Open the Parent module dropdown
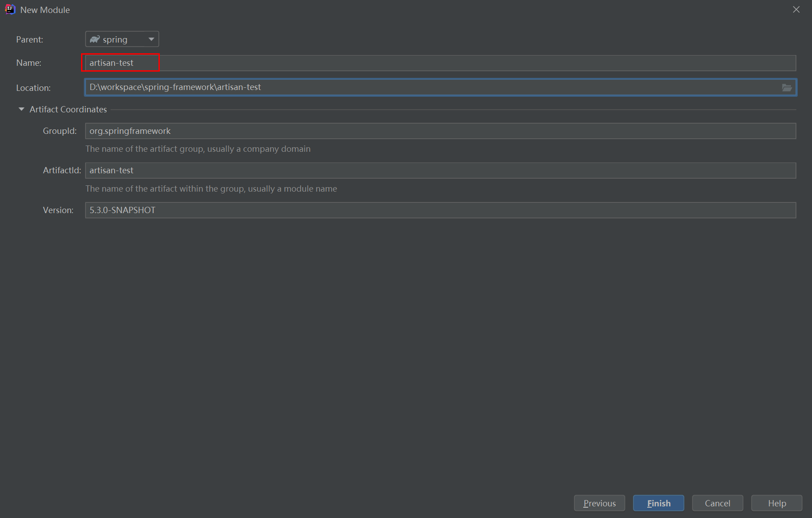Viewport: 812px width, 518px height. click(x=122, y=39)
